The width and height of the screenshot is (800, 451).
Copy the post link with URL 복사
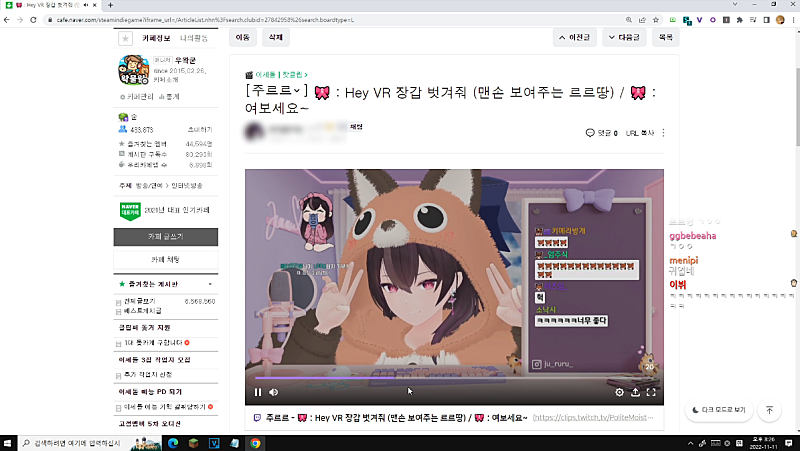click(640, 133)
